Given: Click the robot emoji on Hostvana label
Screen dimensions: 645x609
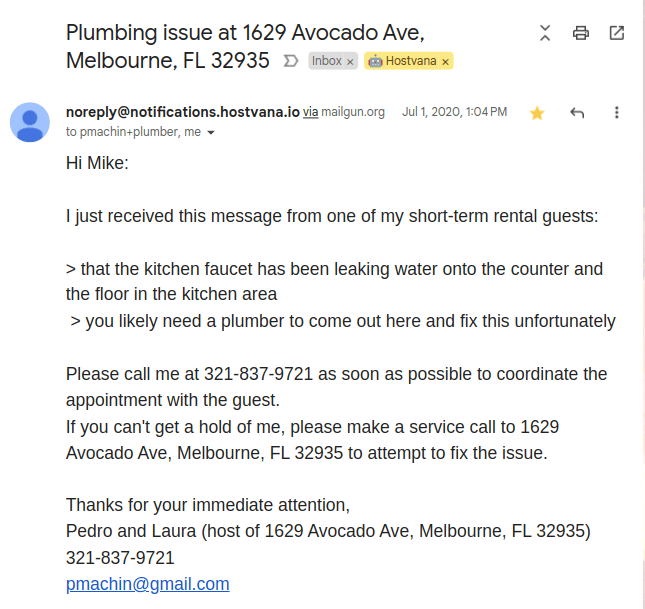Looking at the screenshot, I should [375, 61].
